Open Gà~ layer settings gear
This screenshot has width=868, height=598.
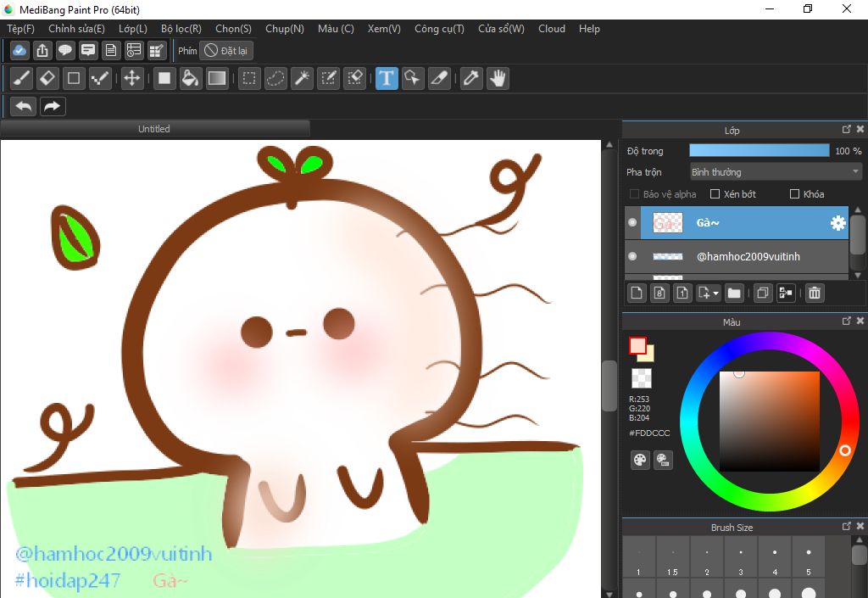[838, 222]
